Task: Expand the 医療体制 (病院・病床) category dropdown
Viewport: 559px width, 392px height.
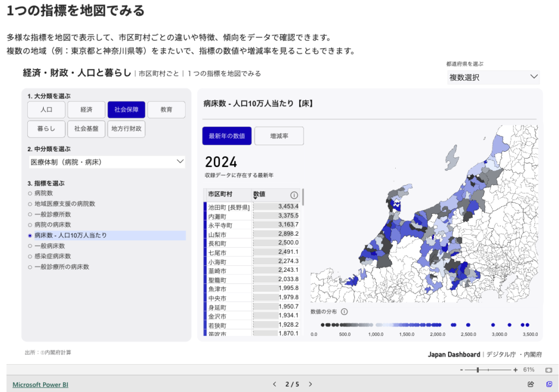Action: pos(107,162)
